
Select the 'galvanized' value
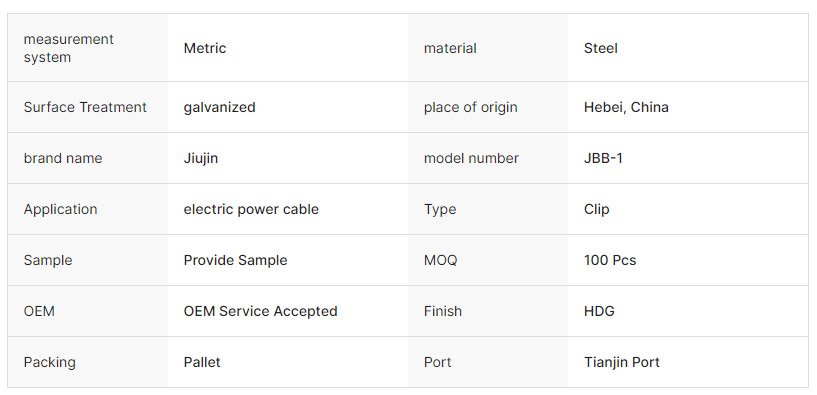coord(219,107)
